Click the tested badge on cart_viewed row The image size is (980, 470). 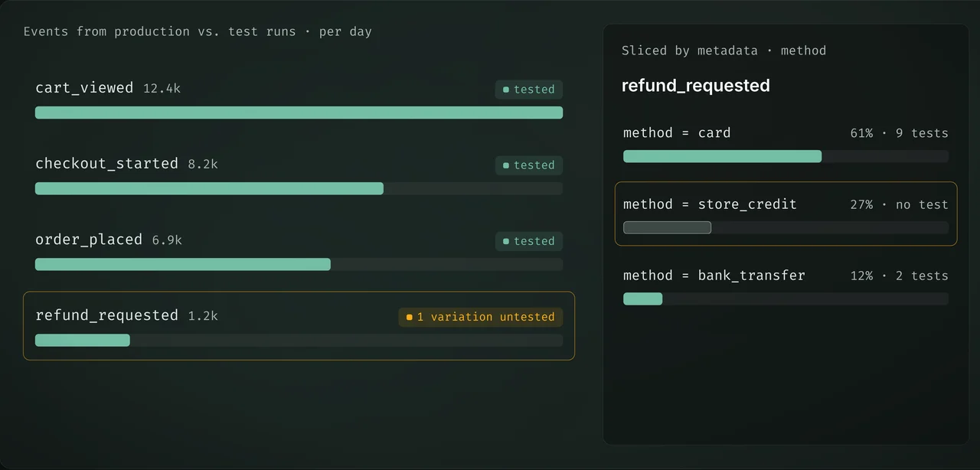pos(529,90)
